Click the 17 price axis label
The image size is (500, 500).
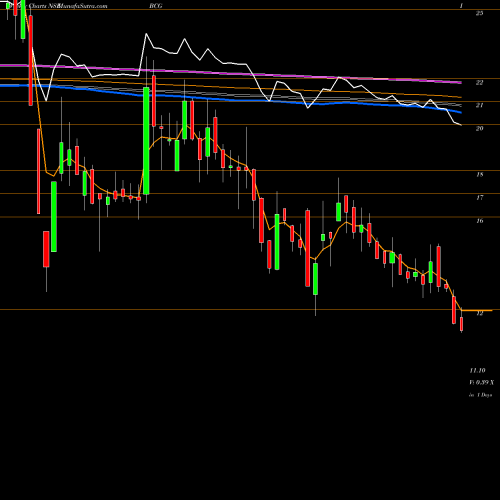(479, 198)
